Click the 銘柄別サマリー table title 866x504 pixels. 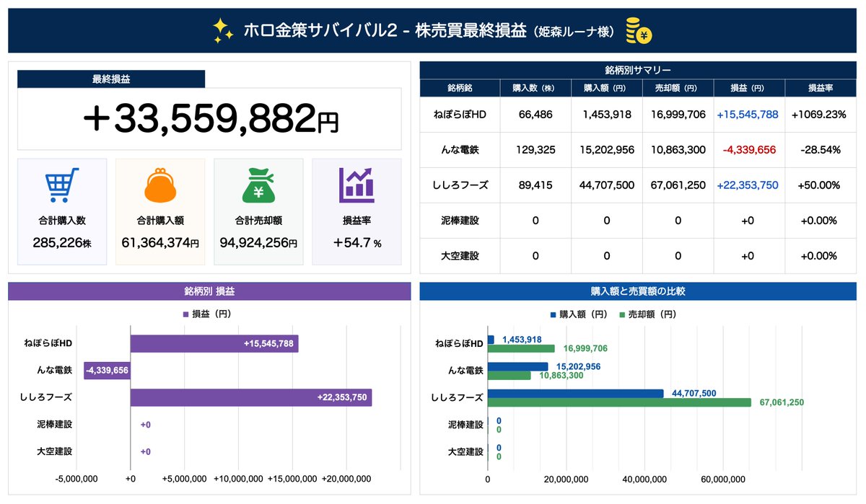pos(638,70)
